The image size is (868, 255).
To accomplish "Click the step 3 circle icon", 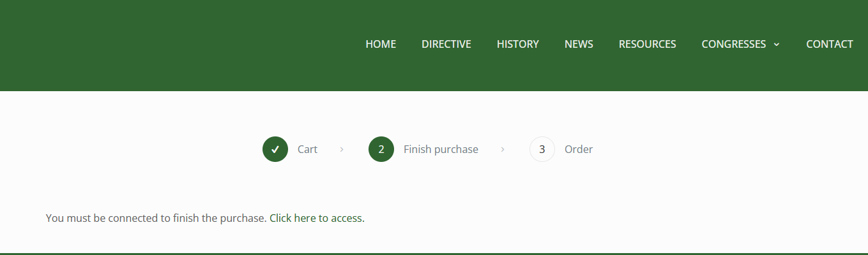I will (x=542, y=149).
